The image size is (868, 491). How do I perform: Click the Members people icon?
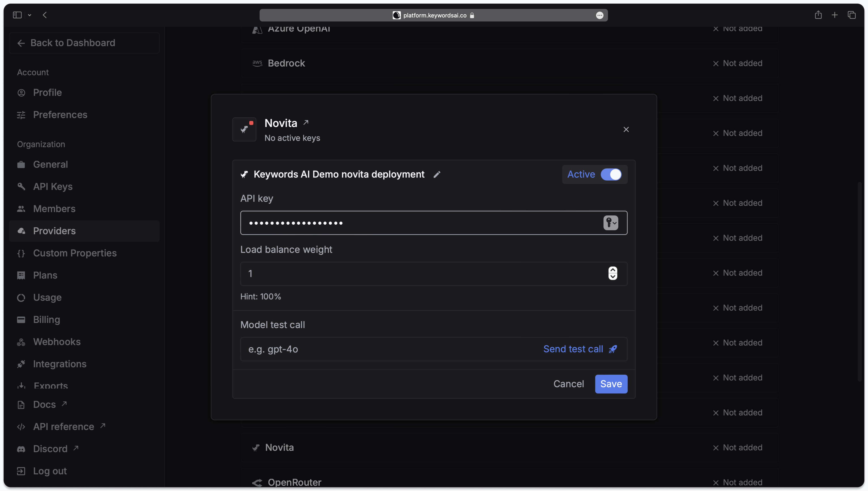tap(21, 209)
